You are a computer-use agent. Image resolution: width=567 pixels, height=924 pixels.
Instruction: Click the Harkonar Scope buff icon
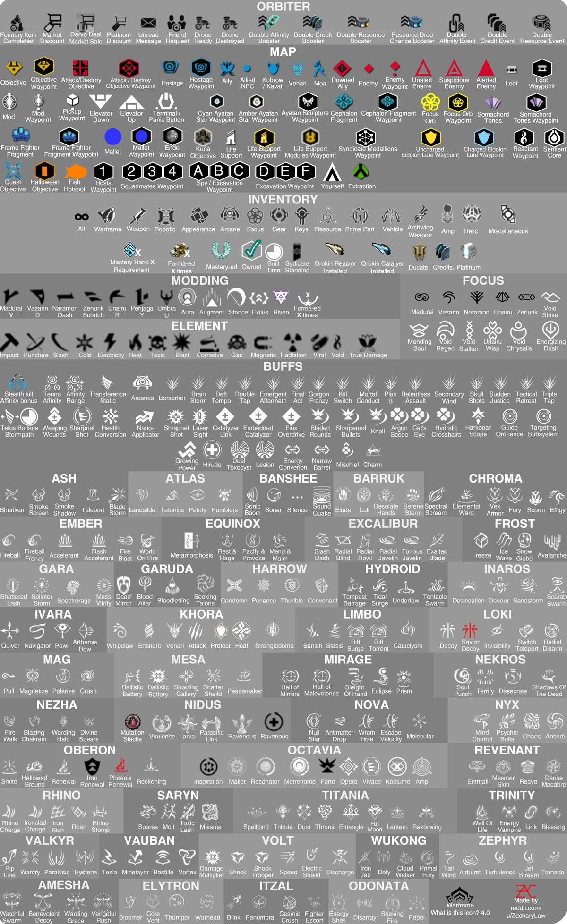pyautogui.click(x=478, y=416)
